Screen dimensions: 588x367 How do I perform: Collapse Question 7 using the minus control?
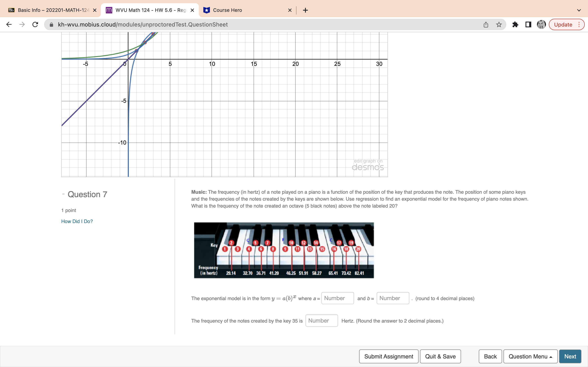(63, 194)
